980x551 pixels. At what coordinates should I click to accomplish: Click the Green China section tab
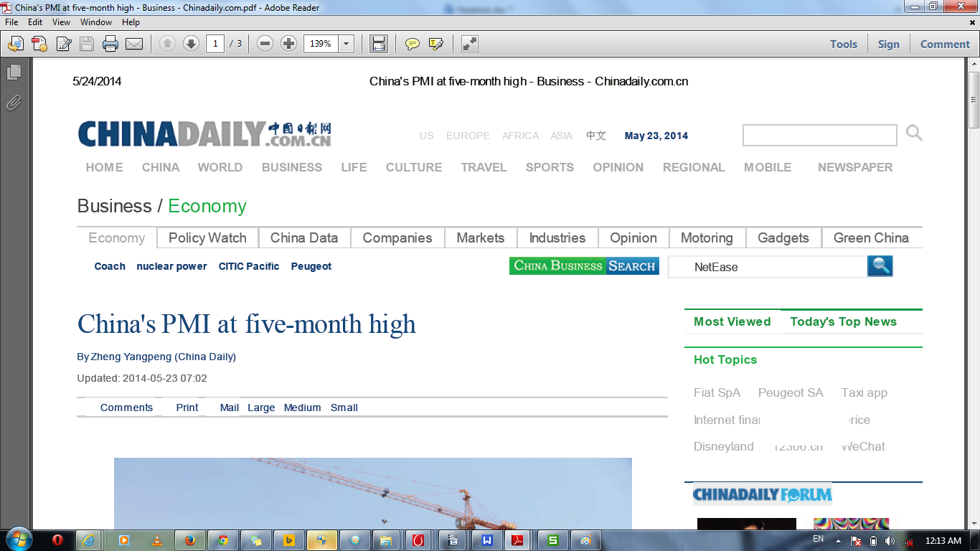[x=871, y=237]
